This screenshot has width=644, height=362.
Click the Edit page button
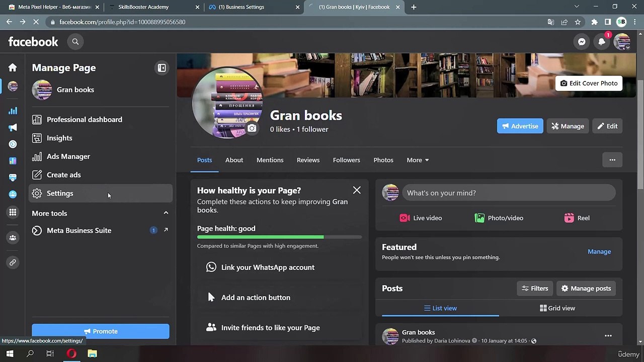(607, 126)
